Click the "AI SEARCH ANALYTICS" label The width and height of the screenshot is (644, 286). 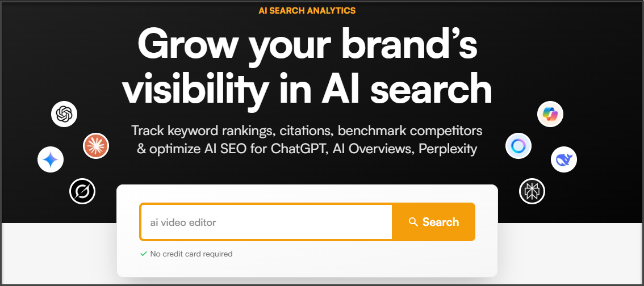307,10
